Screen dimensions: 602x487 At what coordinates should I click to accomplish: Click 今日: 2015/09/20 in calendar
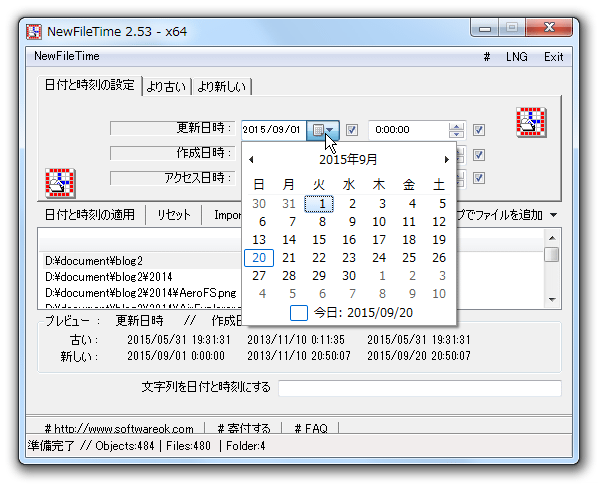[351, 313]
